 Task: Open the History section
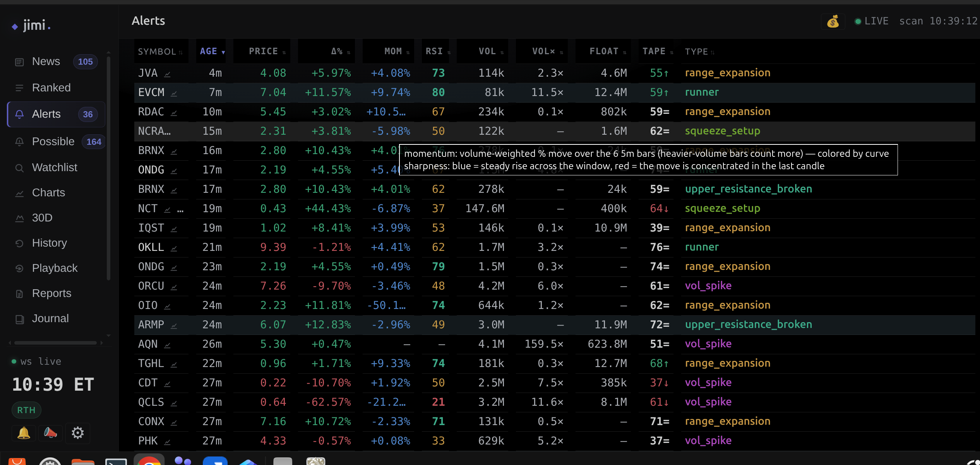pyautogui.click(x=56, y=243)
